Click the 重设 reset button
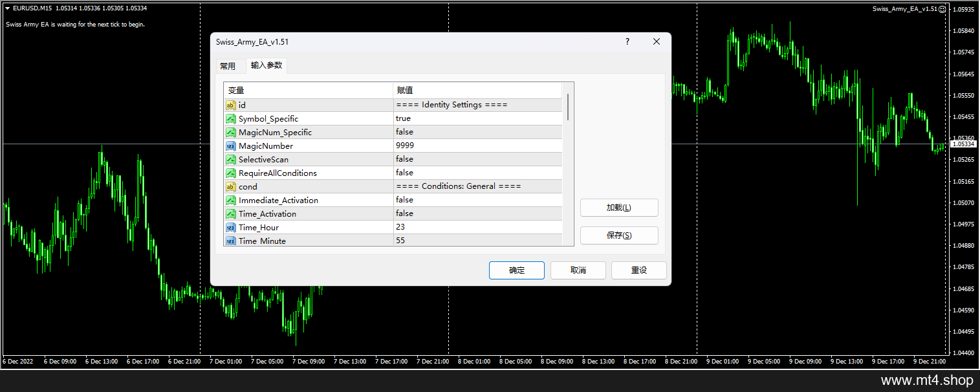The width and height of the screenshot is (980, 392). 639,270
